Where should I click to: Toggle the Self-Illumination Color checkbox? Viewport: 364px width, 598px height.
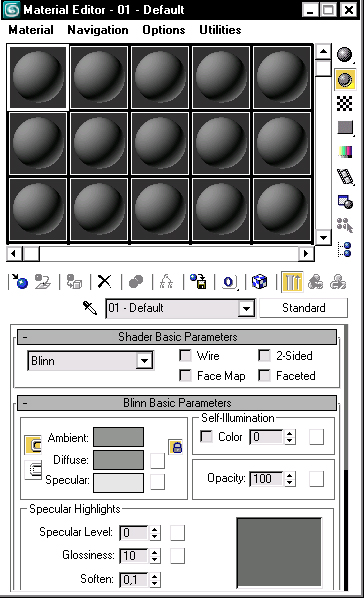pyautogui.click(x=206, y=436)
